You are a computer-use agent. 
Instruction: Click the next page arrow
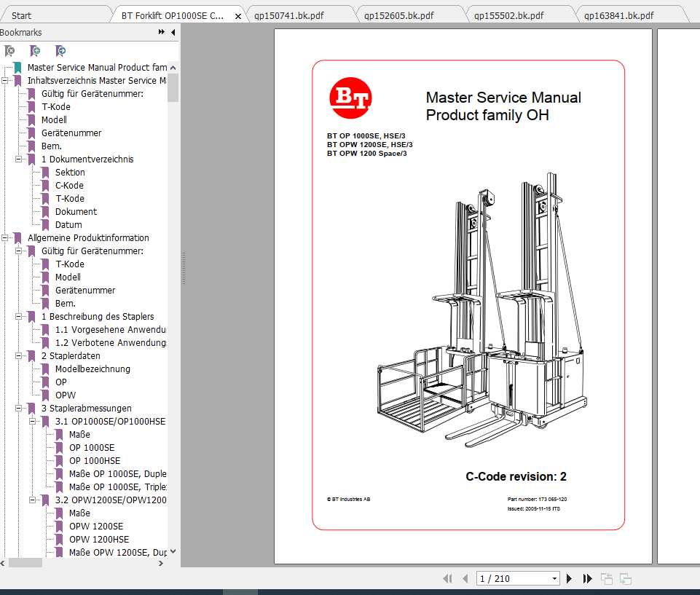point(569,578)
